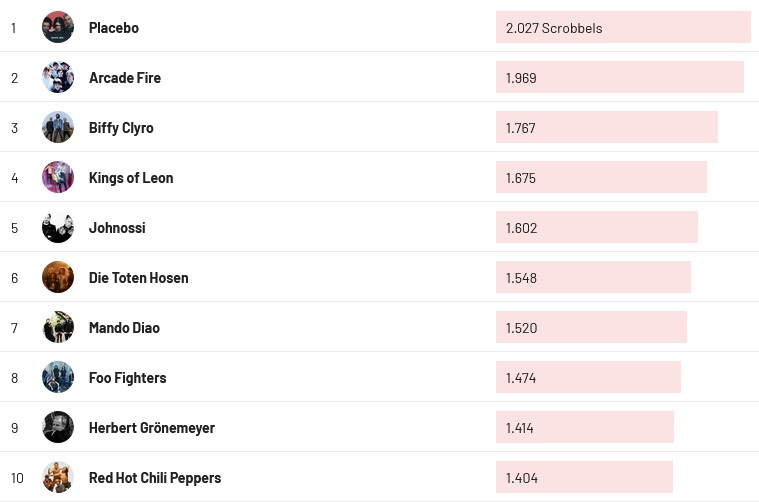Viewport: 759px width, 502px height.
Task: Open the 1.520 Mando Diao scrobble bar
Action: [591, 328]
